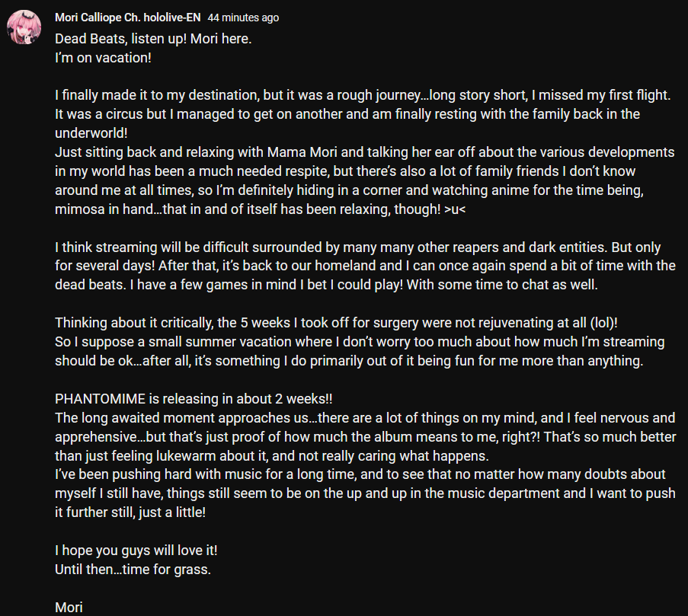688x616 pixels.
Task: Click the '>u<' emoticon in the post
Action: click(455, 209)
